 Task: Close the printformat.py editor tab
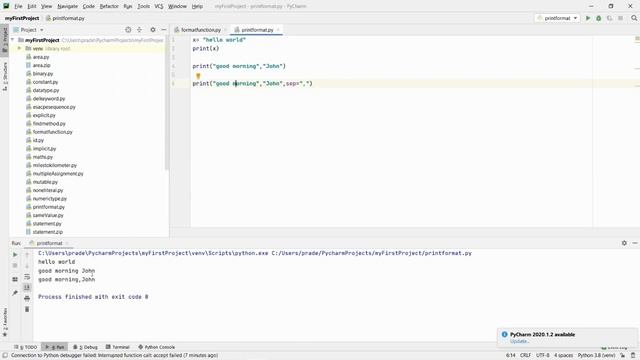pos(278,30)
